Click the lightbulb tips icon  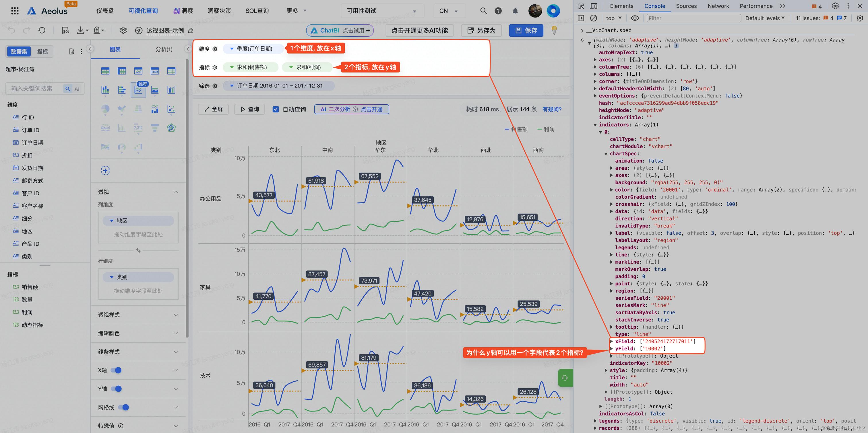(x=554, y=30)
